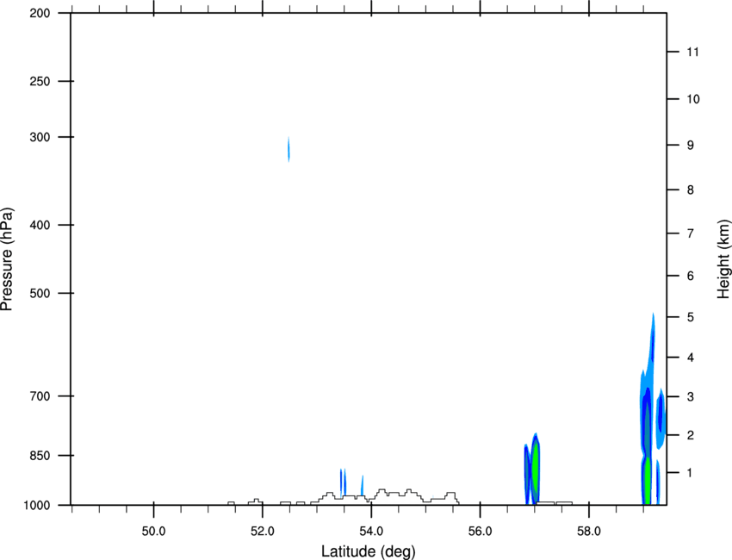This screenshot has height=560, width=732.
Task: Click the 11 km height label
Action: click(693, 52)
